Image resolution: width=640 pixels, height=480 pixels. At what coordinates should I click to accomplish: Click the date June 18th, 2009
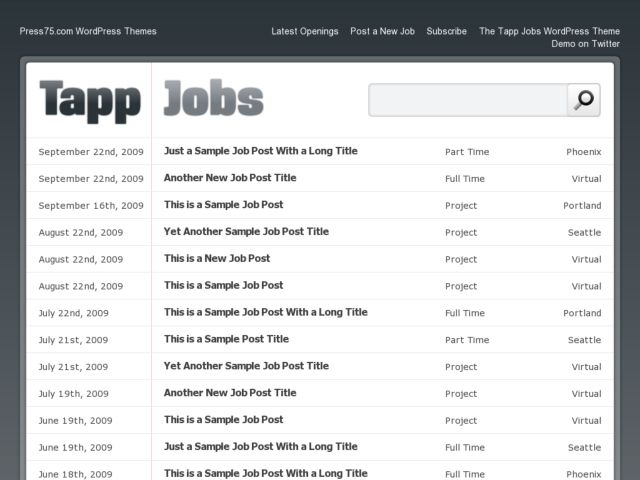pos(76,474)
